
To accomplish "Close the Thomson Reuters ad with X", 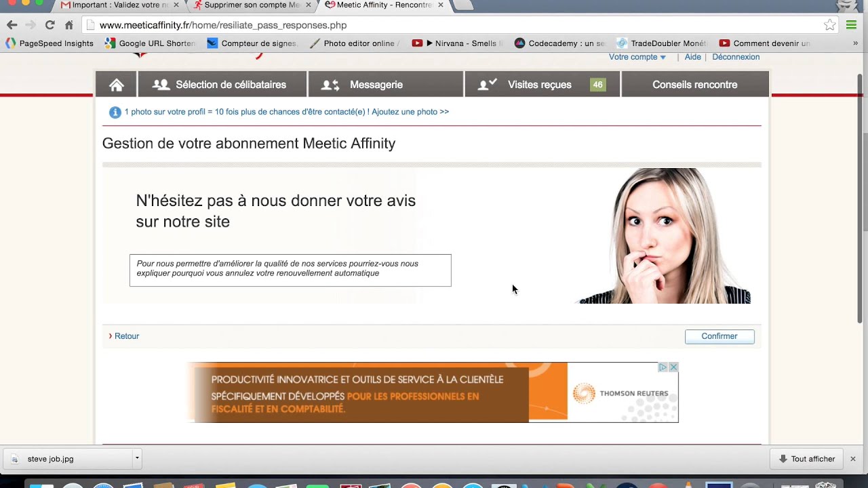I will click(x=673, y=367).
